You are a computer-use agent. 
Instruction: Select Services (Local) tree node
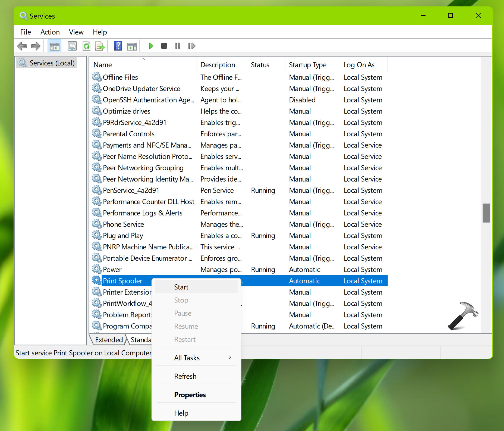tap(52, 63)
